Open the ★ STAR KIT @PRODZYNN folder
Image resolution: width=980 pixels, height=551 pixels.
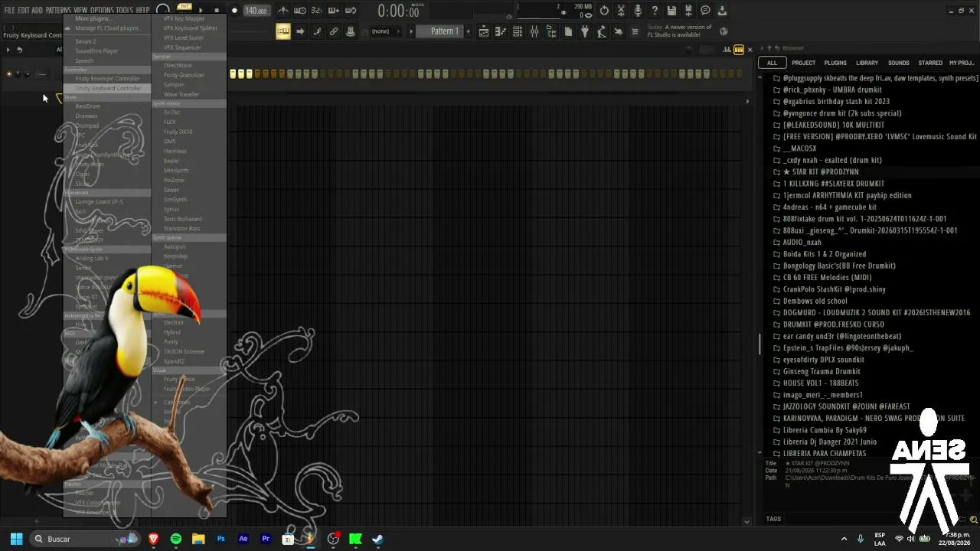pos(821,172)
